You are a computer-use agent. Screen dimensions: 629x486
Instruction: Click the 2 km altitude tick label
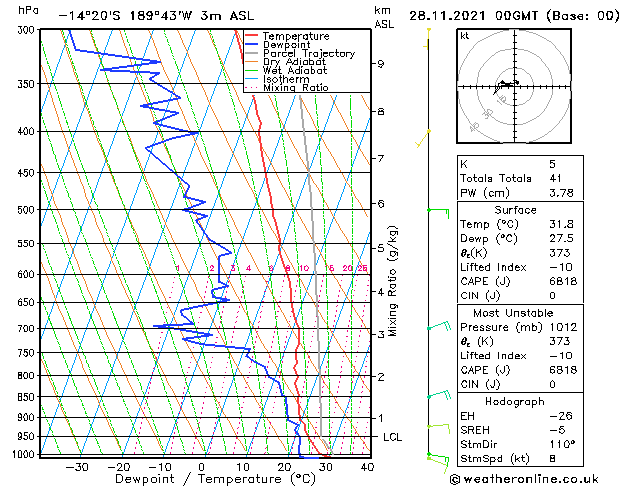click(381, 377)
